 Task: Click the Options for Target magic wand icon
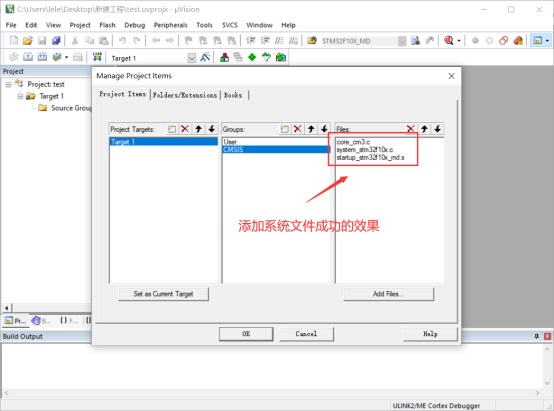pos(205,57)
